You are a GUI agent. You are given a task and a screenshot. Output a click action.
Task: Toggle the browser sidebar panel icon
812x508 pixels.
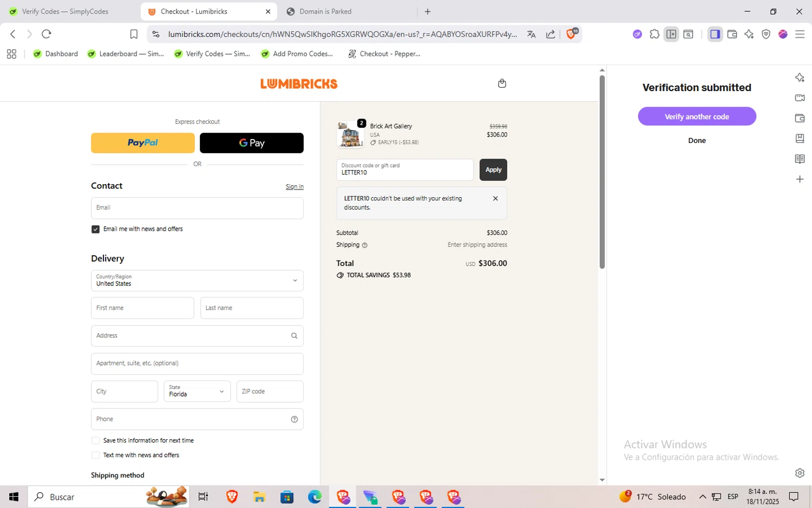pyautogui.click(x=715, y=34)
